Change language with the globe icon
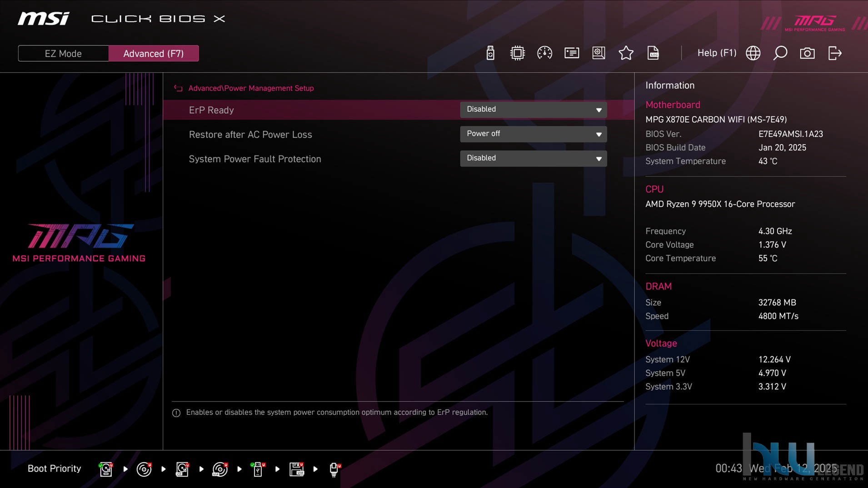This screenshot has height=488, width=868. [753, 53]
